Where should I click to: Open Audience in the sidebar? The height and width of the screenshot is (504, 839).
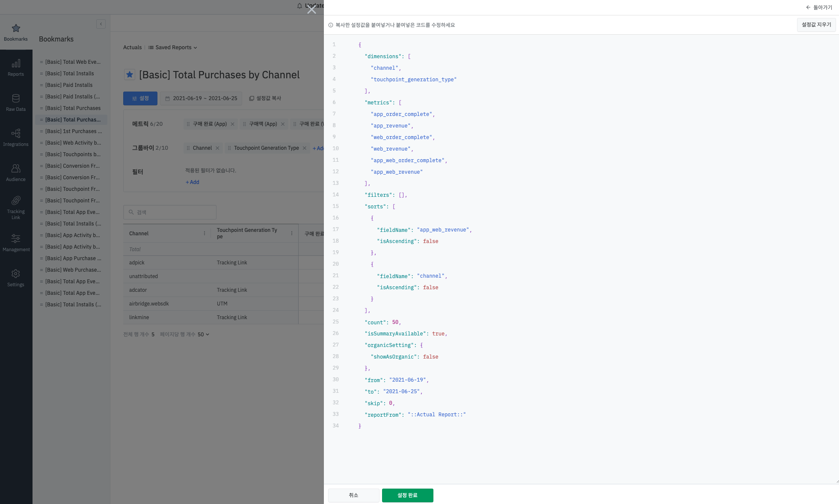tap(16, 173)
